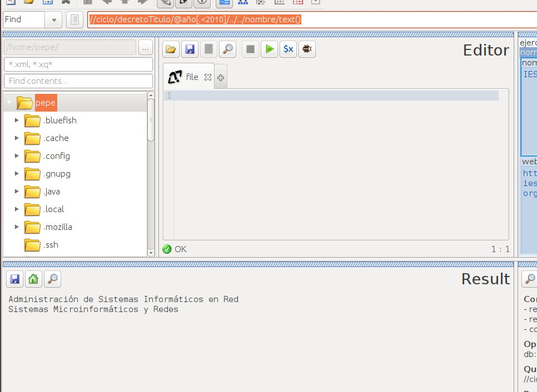Save the result with the Result floppy icon

point(14,279)
